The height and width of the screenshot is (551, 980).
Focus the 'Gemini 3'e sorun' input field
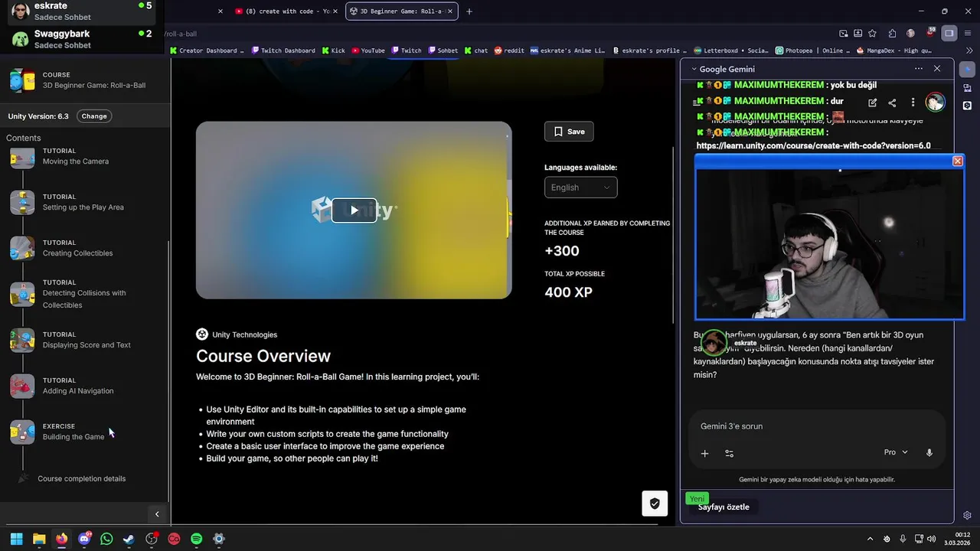(x=817, y=426)
